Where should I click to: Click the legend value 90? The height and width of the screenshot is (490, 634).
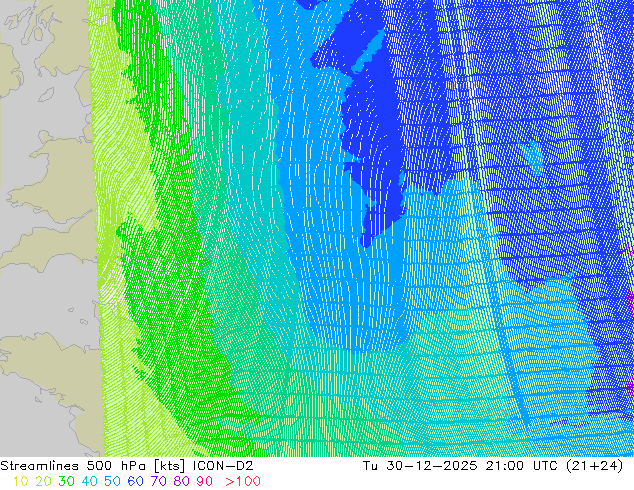pyautogui.click(x=205, y=481)
